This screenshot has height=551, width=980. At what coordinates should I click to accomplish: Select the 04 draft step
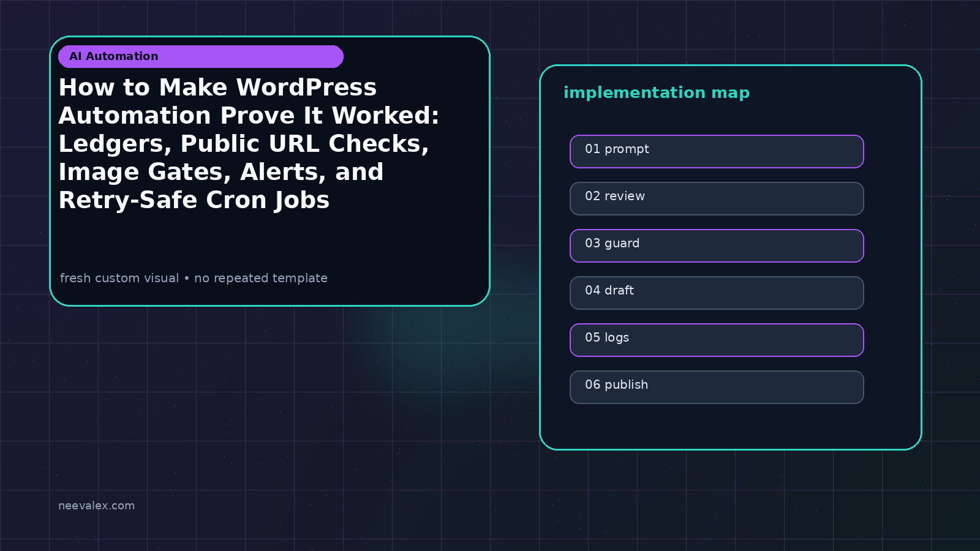[x=717, y=293]
